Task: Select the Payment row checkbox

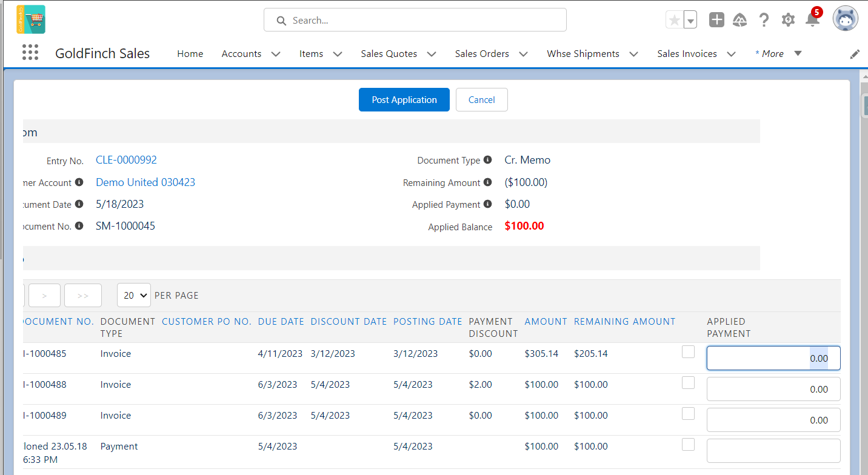Action: [688, 445]
